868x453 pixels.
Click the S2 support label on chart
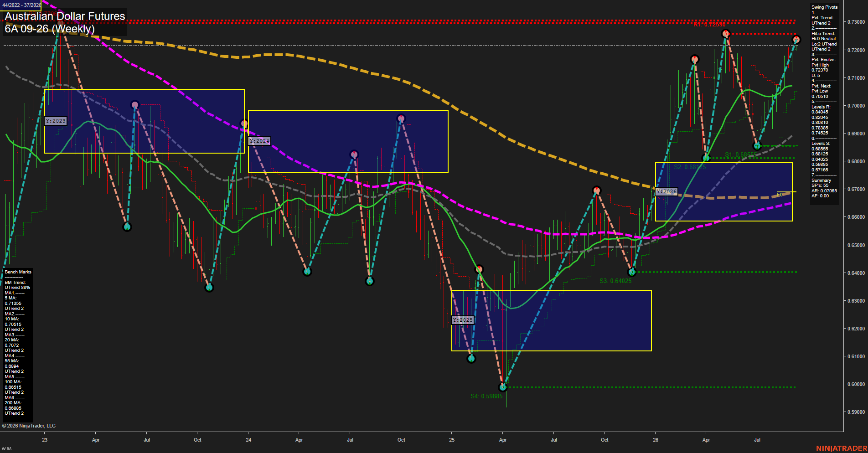pyautogui.click(x=690, y=167)
